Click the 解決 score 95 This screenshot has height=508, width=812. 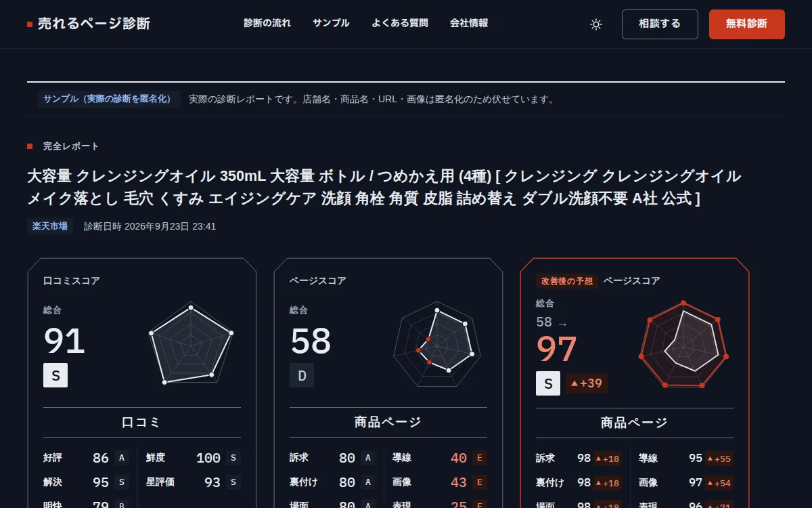pos(101,483)
